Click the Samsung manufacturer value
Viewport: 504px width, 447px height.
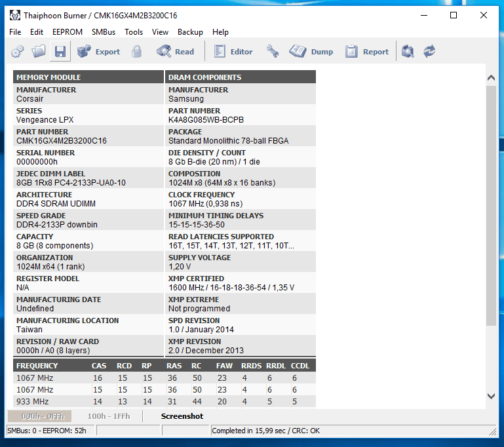point(186,99)
